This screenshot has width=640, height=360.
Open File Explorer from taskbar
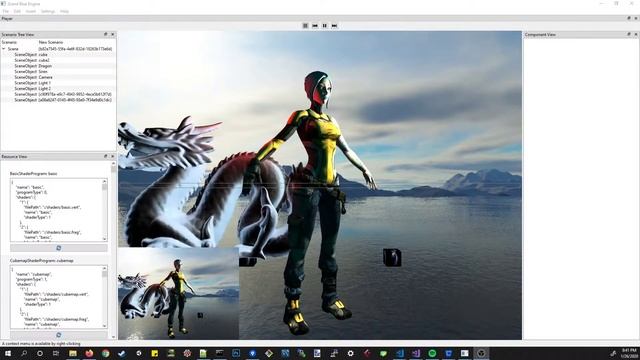(x=73, y=353)
